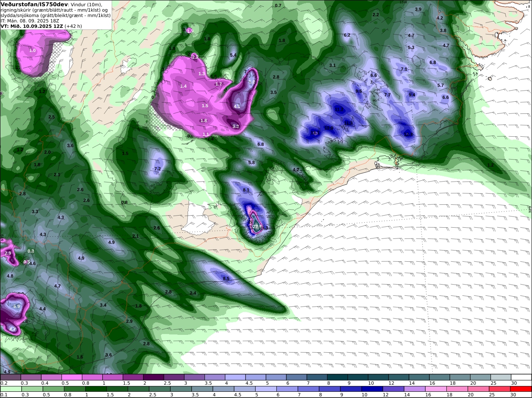Click the '(+42 h)' forecast offset label
This screenshot has height=398, width=532.
coord(73,26)
